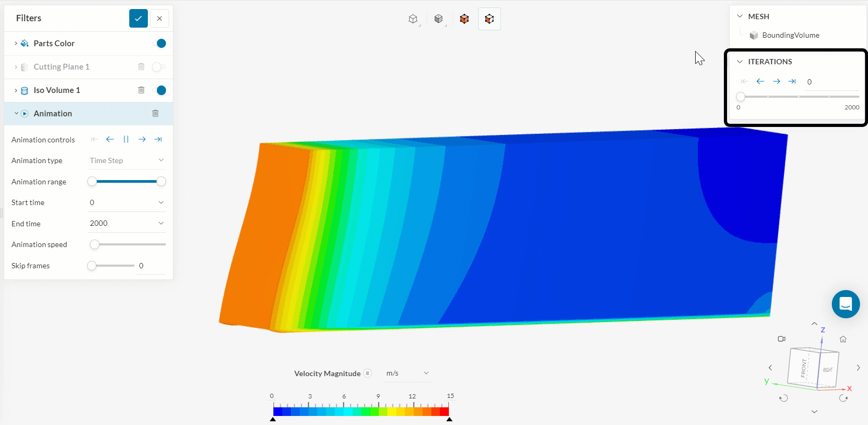Click the Animation play icon in header
This screenshot has height=425, width=868.
pos(24,114)
